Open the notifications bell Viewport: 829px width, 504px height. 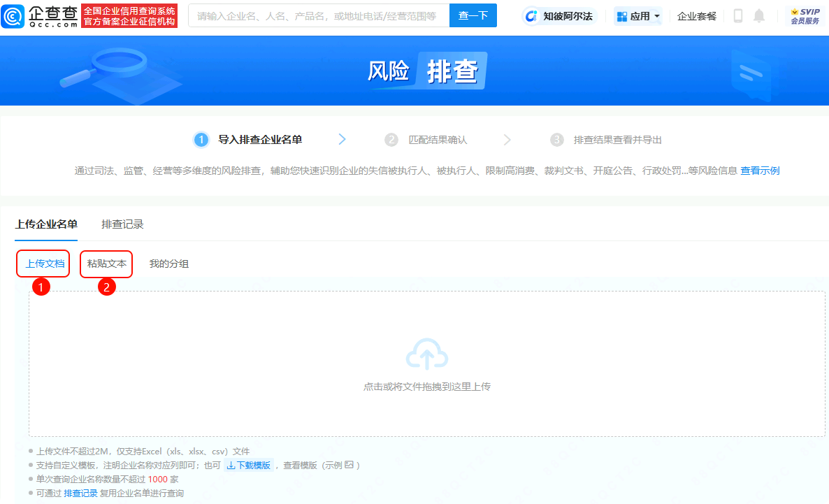point(758,16)
